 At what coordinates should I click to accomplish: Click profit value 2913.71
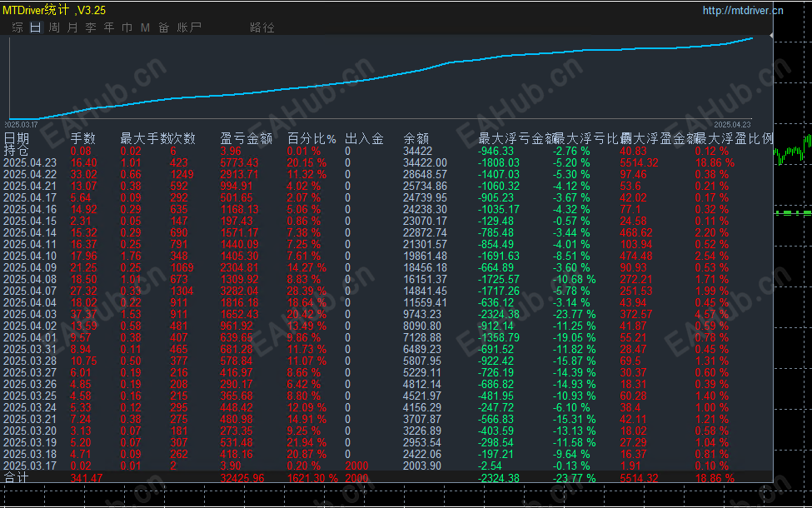pos(239,175)
